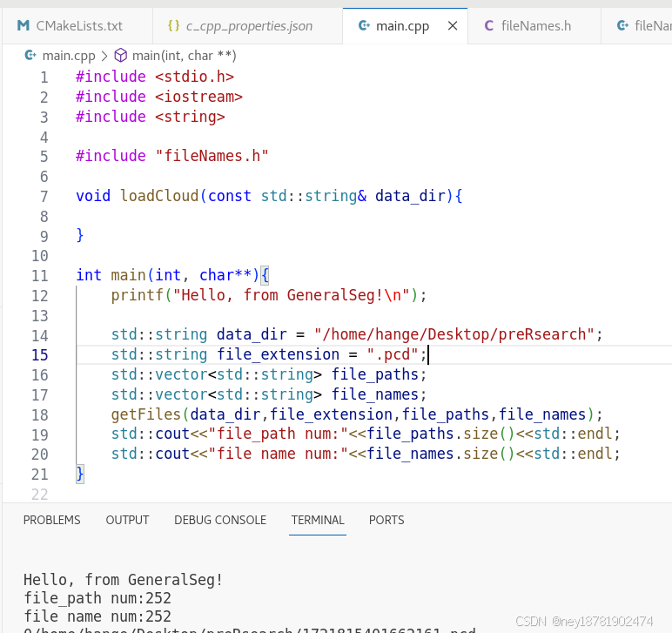Click the C header icon on fileNames.h tab
Image resolution: width=672 pixels, height=633 pixels.
pos(488,26)
